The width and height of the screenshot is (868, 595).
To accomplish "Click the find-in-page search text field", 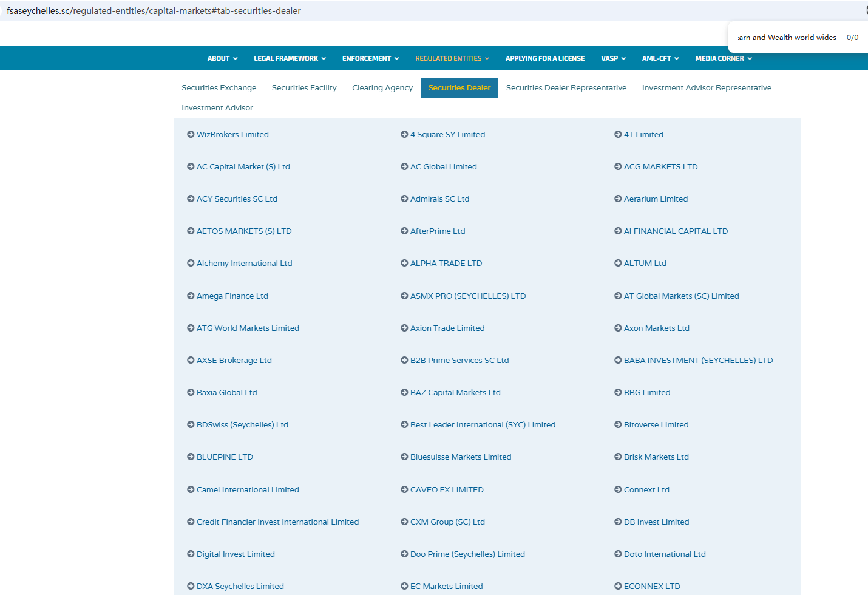I will click(787, 38).
